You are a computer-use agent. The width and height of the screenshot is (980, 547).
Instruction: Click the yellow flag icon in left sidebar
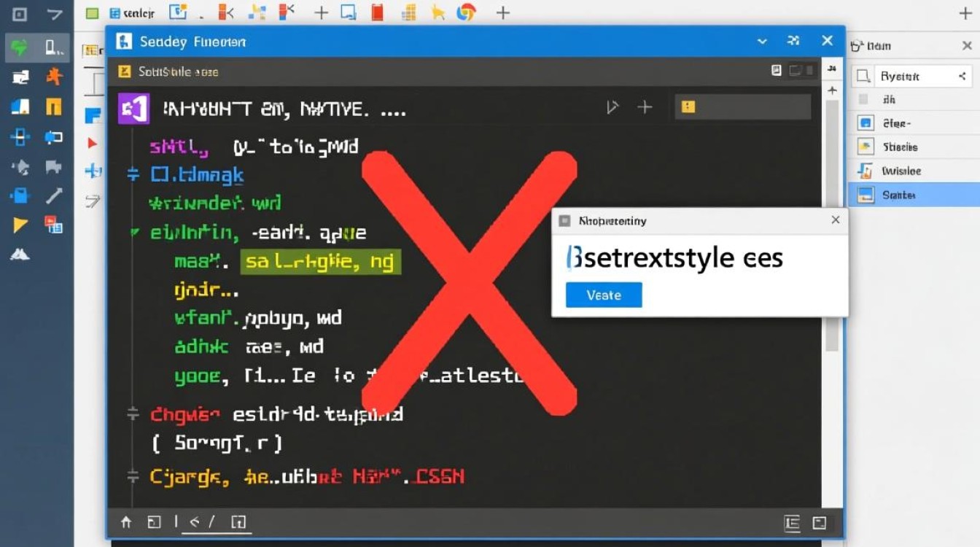point(20,225)
